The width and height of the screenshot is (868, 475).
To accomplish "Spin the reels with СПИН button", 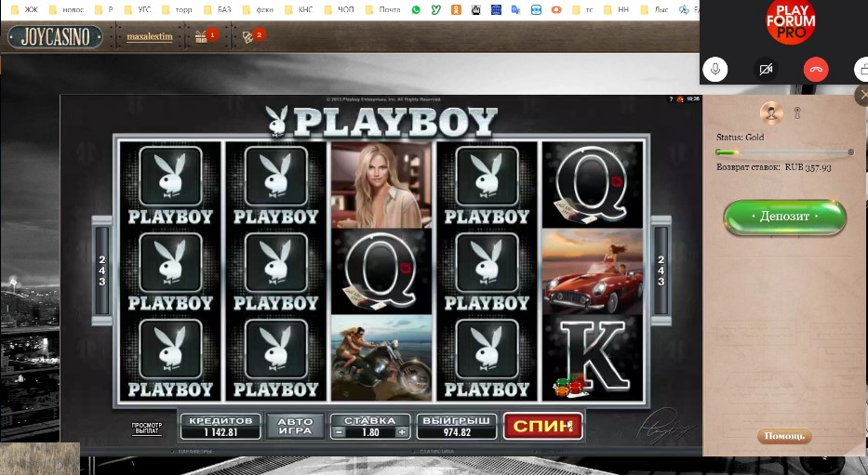I will click(542, 426).
